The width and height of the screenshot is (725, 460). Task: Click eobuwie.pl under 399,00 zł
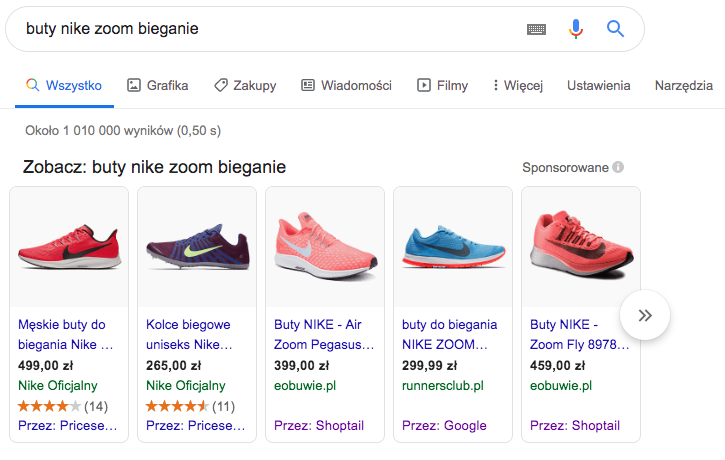coord(305,386)
